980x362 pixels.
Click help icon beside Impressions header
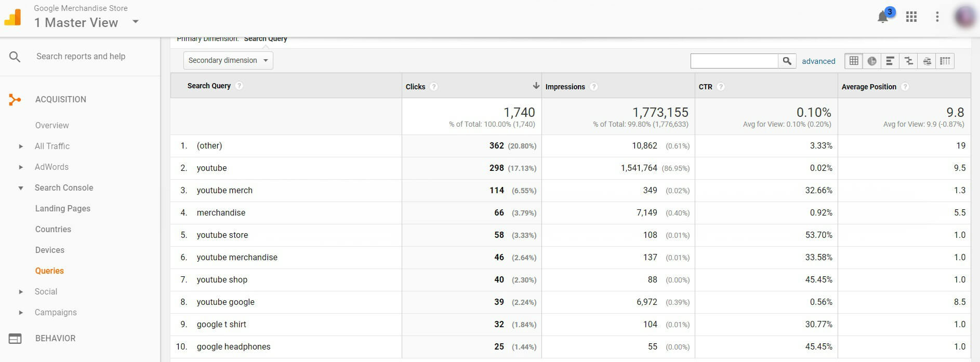coord(594,87)
